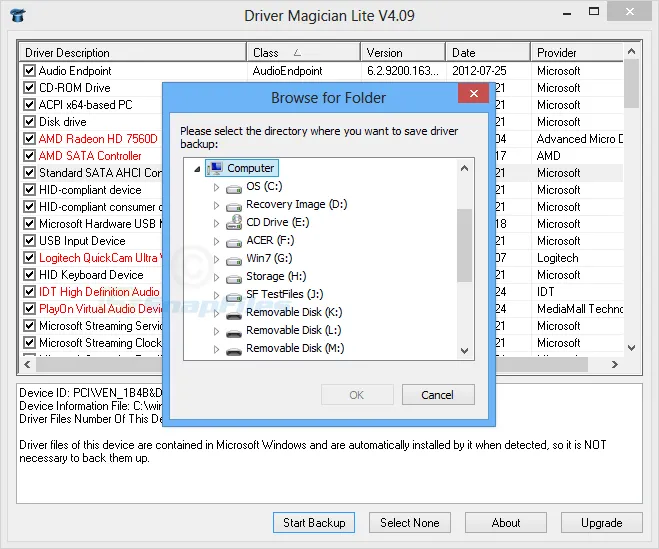
Task: Click the SF TestFiles (J:) drive icon
Action: pyautogui.click(x=234, y=297)
